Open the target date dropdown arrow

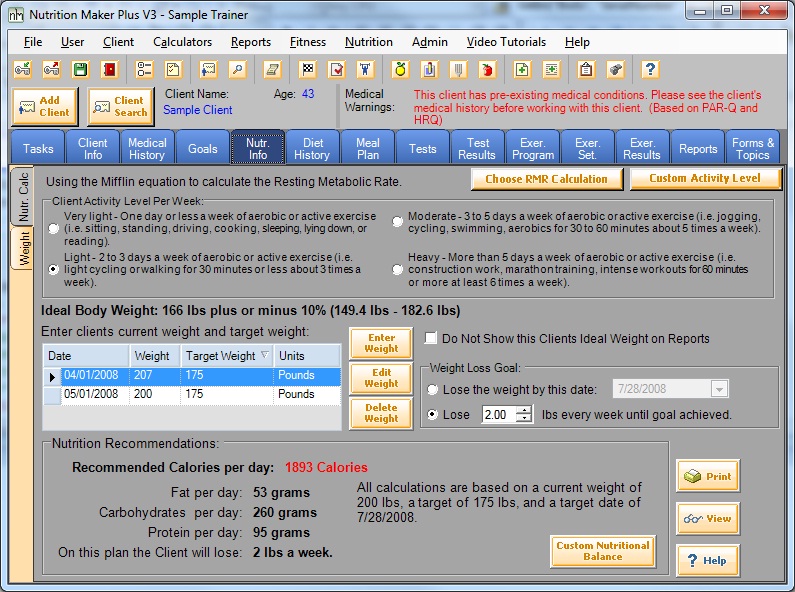tap(719, 389)
